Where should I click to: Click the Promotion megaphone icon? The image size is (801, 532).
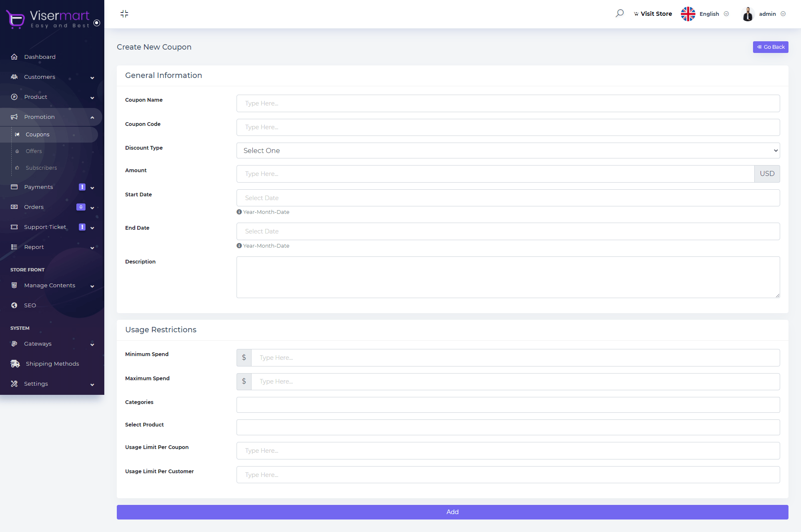click(x=15, y=117)
